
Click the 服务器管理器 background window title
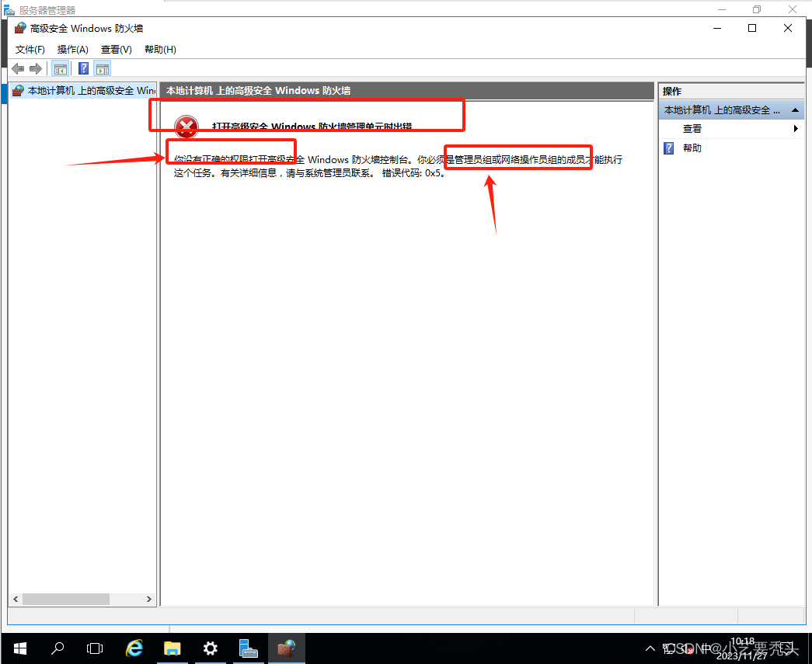tap(47, 10)
